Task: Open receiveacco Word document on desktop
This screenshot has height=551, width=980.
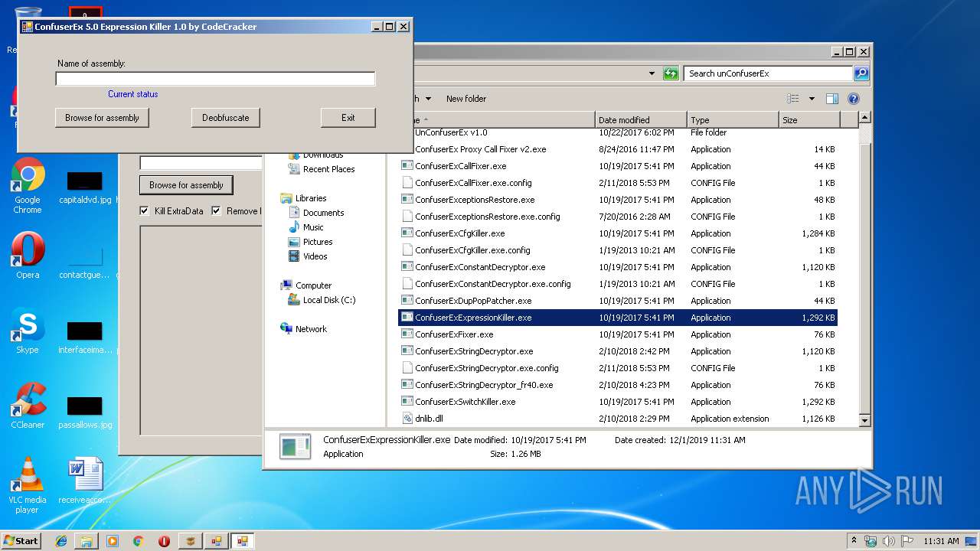Action: tap(84, 481)
